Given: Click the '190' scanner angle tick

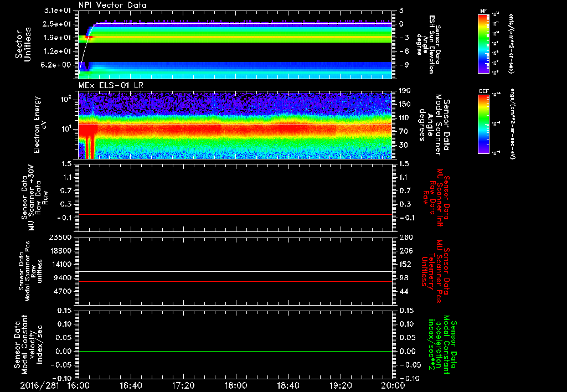Looking at the screenshot, I should point(405,91).
